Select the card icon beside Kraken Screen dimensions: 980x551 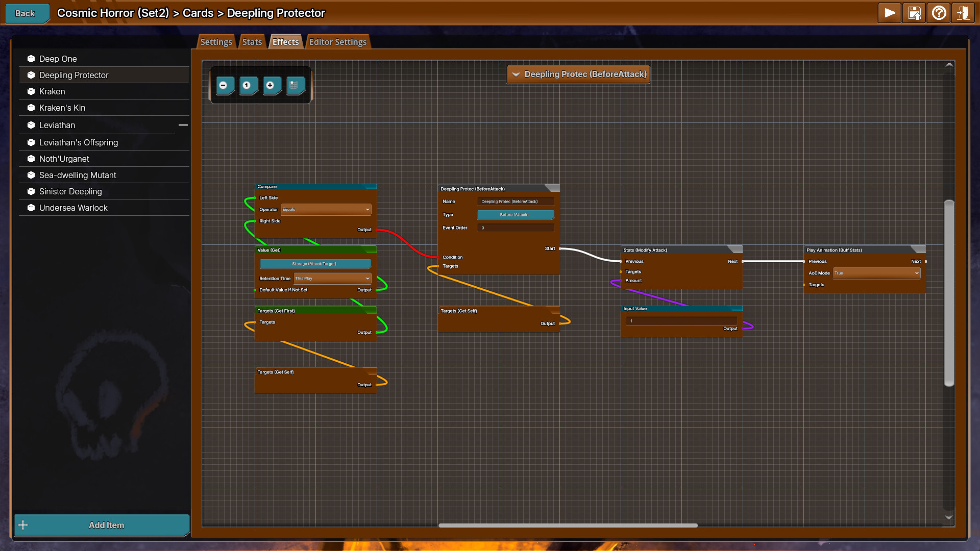[31, 91]
